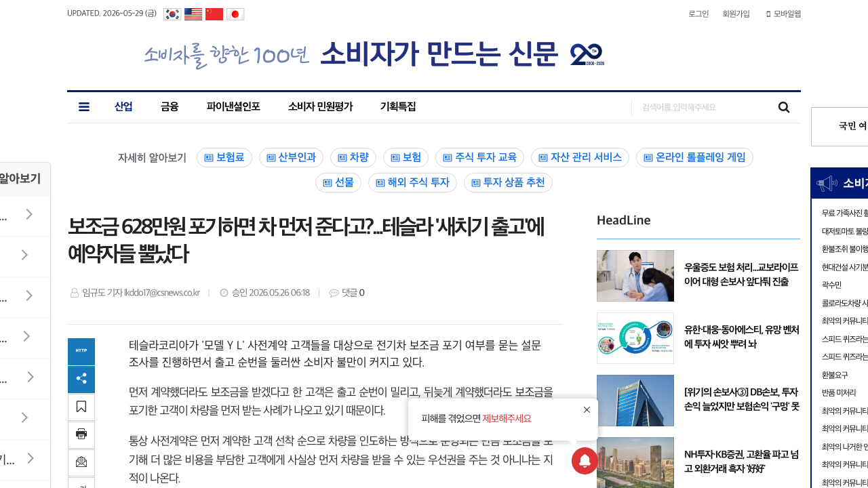Open the NH투자·KB증권 city thumbnail
Image resolution: width=868 pixels, height=488 pixels.
tap(635, 462)
